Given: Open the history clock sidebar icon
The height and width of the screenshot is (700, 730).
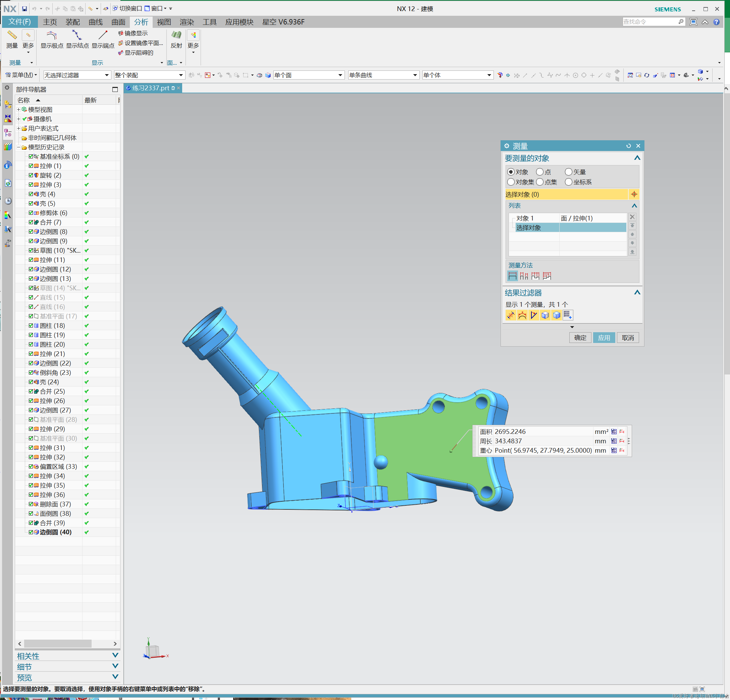Looking at the screenshot, I should coord(8,201).
